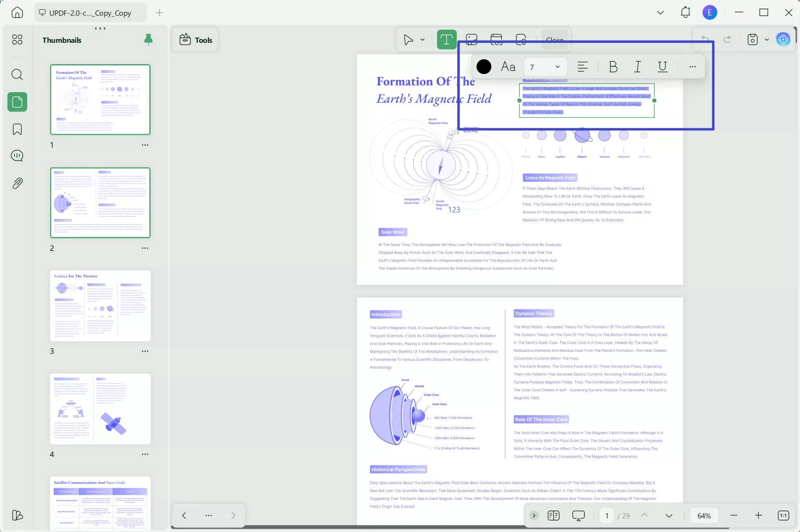Enable two-page view mode
The width and height of the screenshot is (800, 532).
(553, 515)
